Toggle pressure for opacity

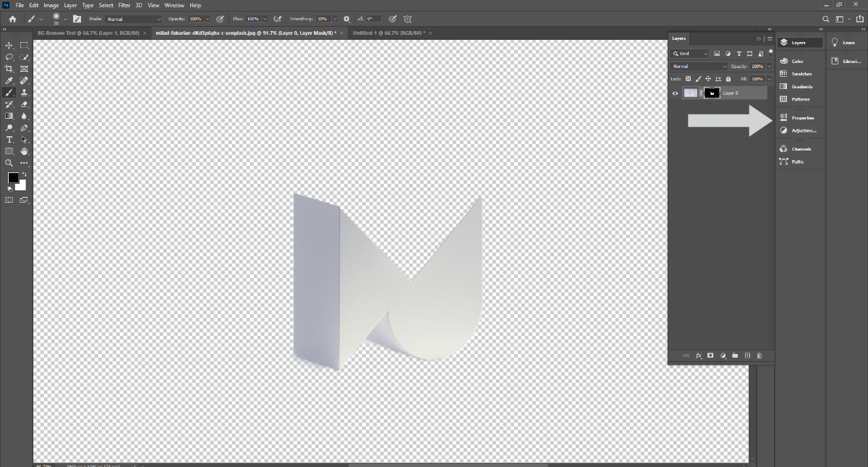[220, 19]
